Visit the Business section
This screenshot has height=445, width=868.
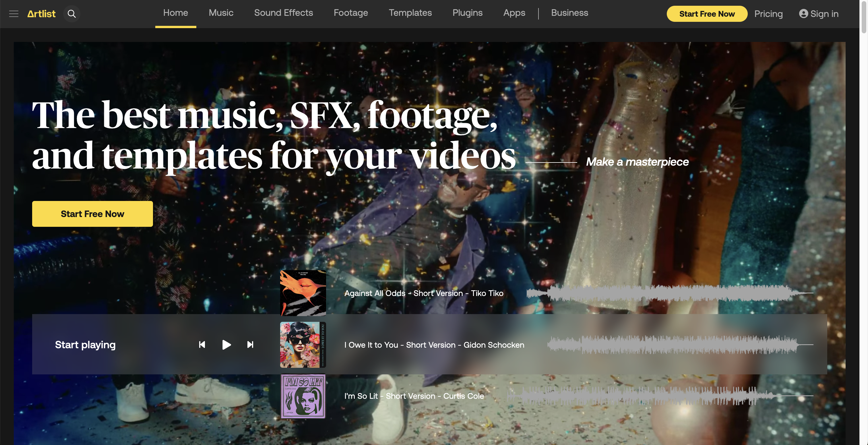click(569, 13)
